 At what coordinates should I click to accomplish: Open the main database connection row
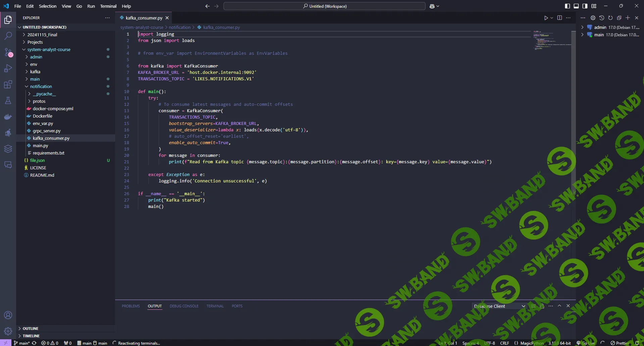click(x=611, y=35)
